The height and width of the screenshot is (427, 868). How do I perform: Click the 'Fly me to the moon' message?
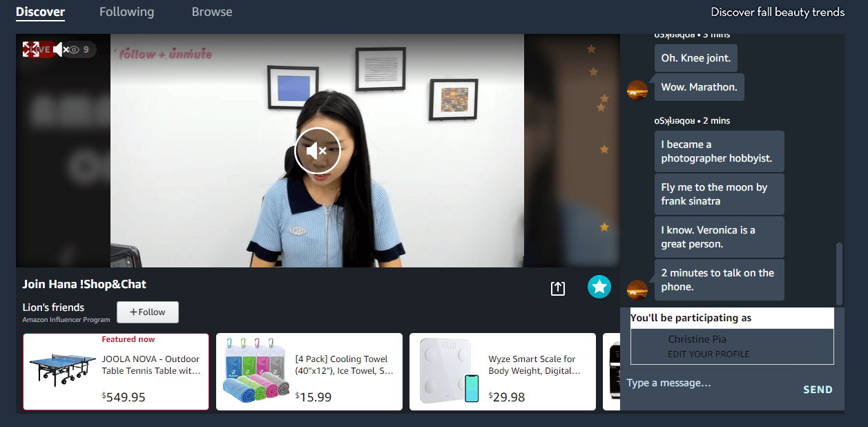[x=719, y=194]
